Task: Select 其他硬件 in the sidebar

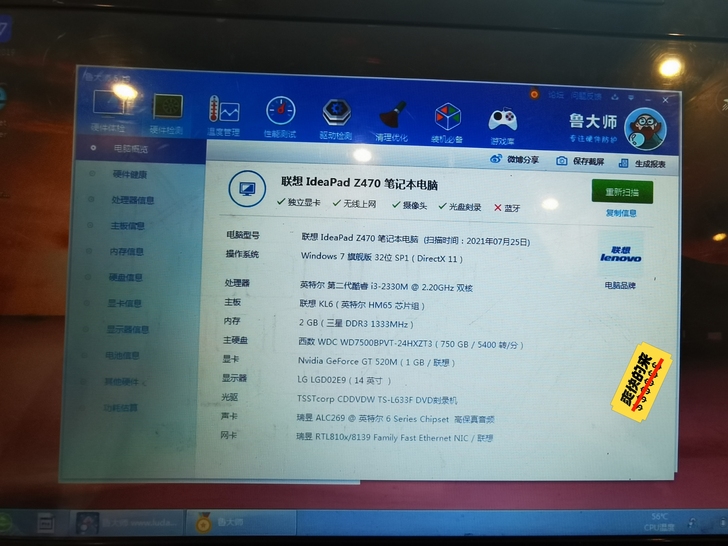Action: 122,382
